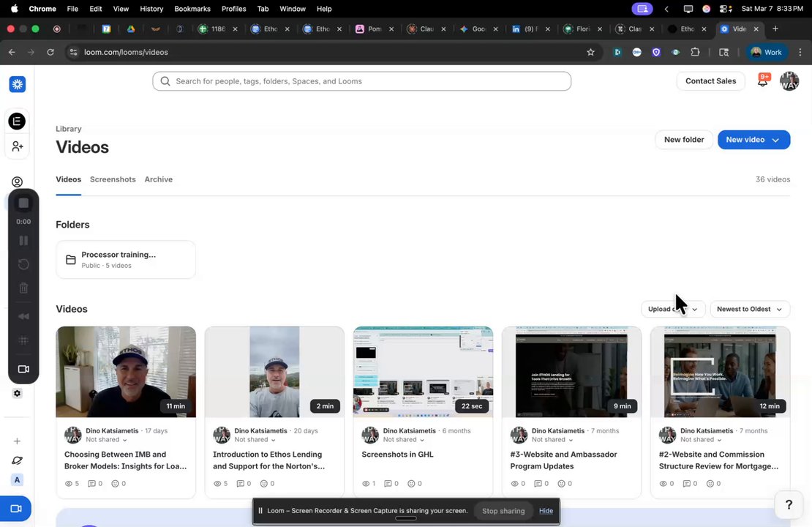Click the rewind icon in the recorder bar
Viewport: 812px width, 527px height.
(x=23, y=317)
